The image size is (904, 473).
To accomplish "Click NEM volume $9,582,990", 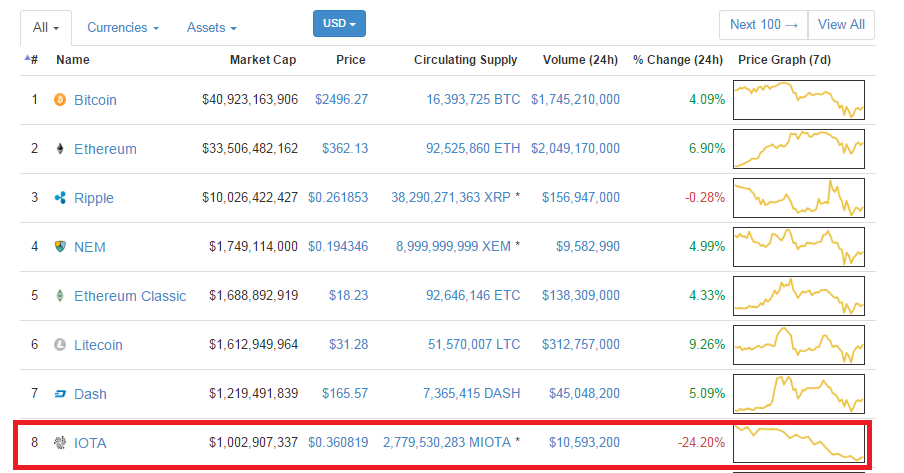I will (588, 246).
